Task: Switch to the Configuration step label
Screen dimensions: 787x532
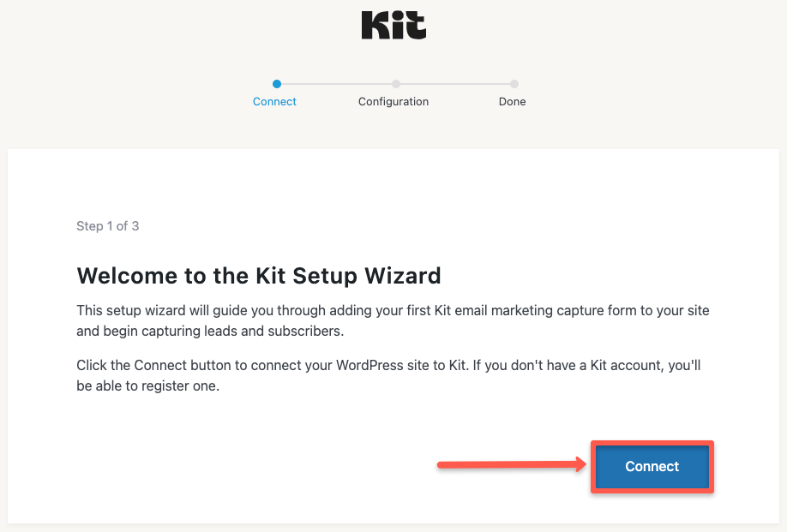Action: pos(393,102)
